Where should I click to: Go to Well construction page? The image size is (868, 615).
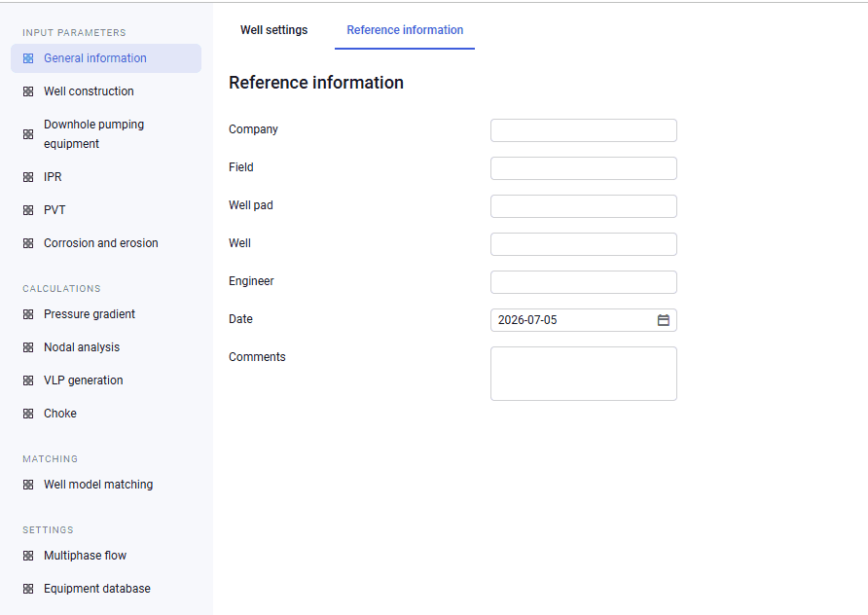pyautogui.click(x=89, y=91)
